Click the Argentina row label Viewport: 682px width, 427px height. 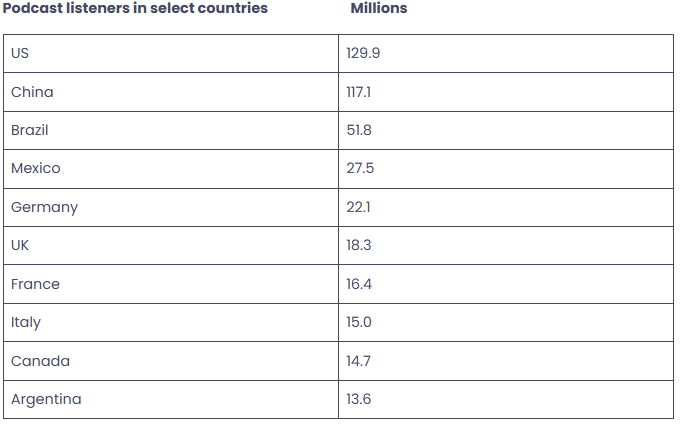46,399
